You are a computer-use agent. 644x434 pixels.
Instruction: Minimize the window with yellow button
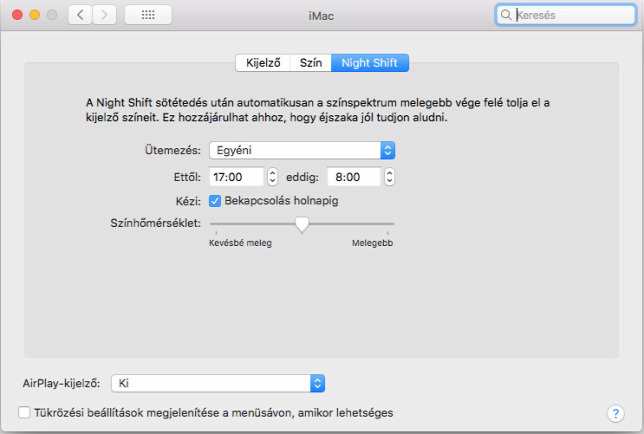(x=34, y=15)
